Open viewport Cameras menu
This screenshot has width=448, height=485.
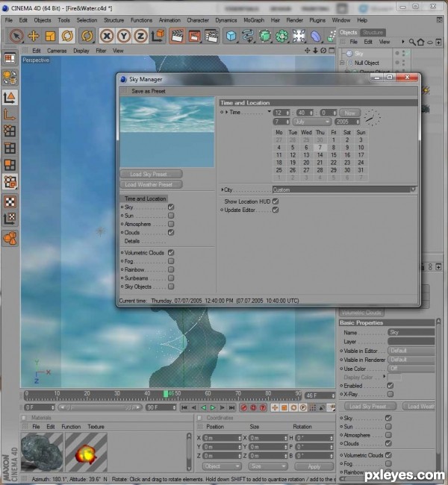(x=57, y=51)
